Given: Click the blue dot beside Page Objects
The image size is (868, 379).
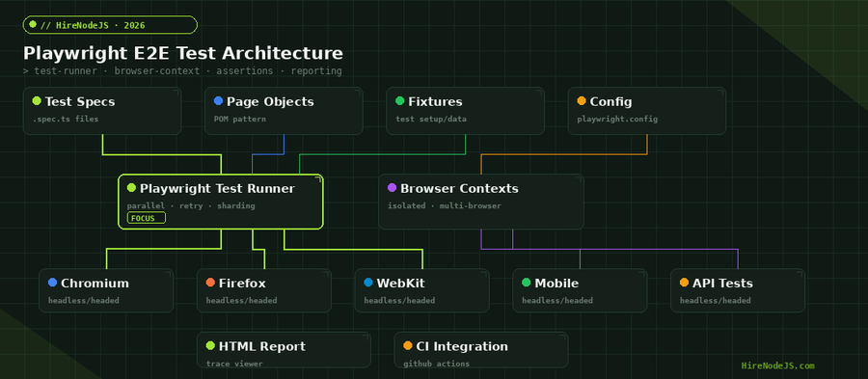Looking at the screenshot, I should click(218, 100).
